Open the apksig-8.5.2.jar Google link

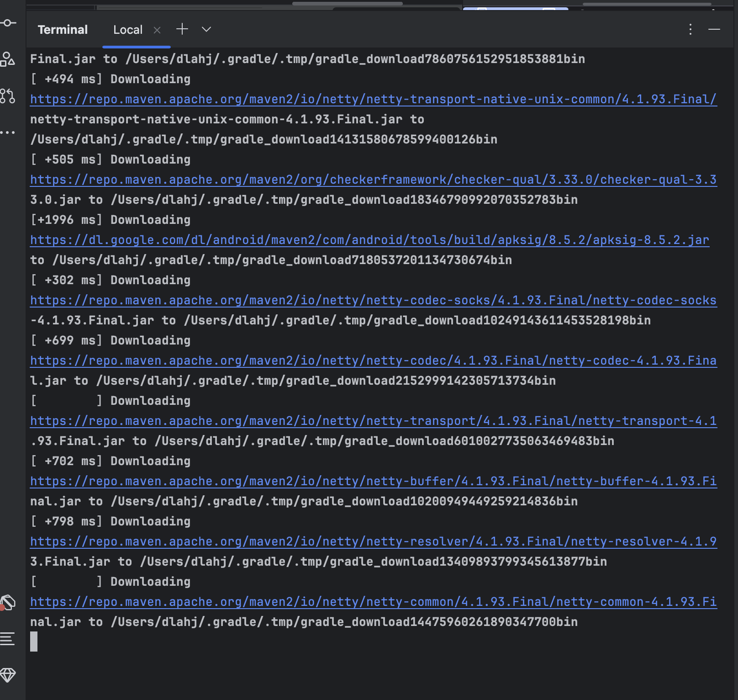click(x=370, y=240)
